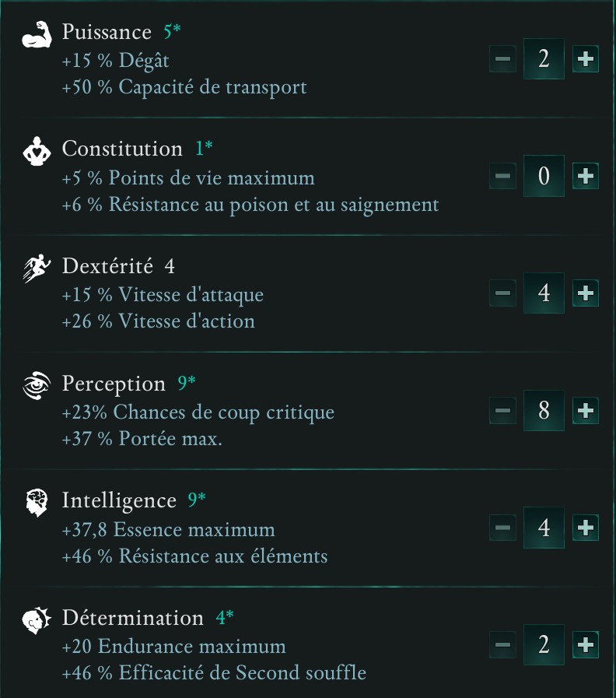Click the Intelligence attribute header icon
616x698 pixels.
tap(35, 503)
